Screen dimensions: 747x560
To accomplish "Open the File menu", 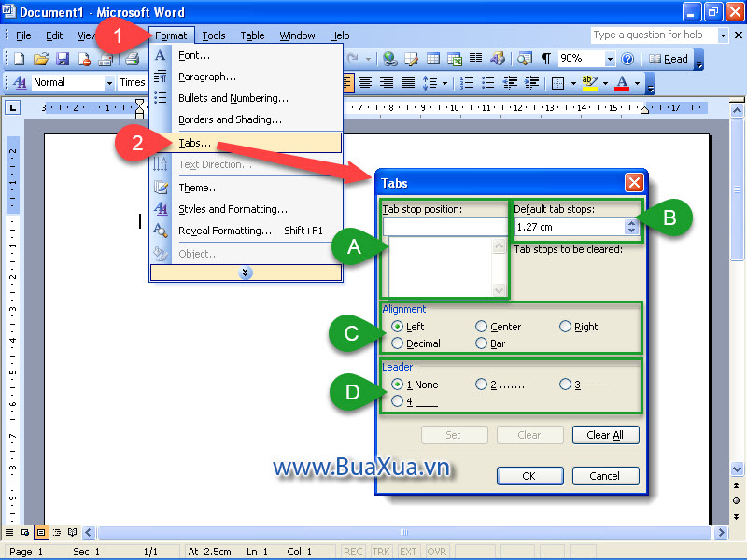I will 23,35.
